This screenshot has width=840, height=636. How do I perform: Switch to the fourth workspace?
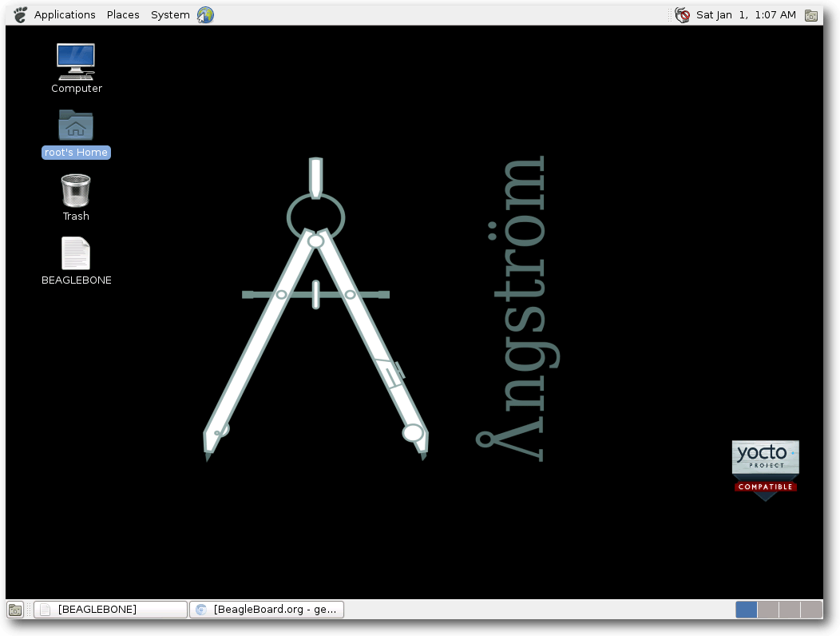coord(811,610)
